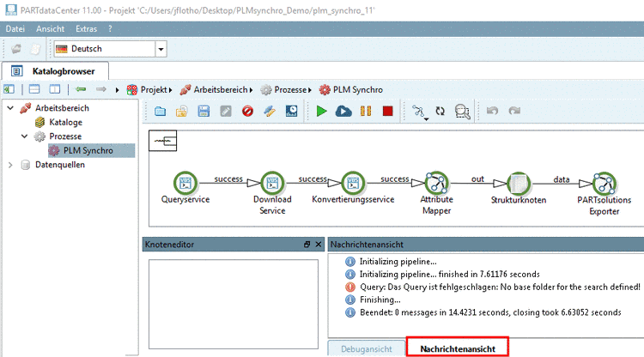Viewport: 644px width, 357px height.
Task: Select the Strukturknoten node
Action: (x=519, y=184)
